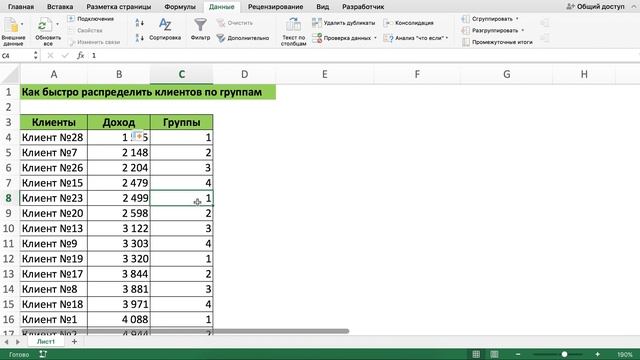The width and height of the screenshot is (640, 360).
Task: Click the horizontal scrollbar
Action: pos(185,331)
